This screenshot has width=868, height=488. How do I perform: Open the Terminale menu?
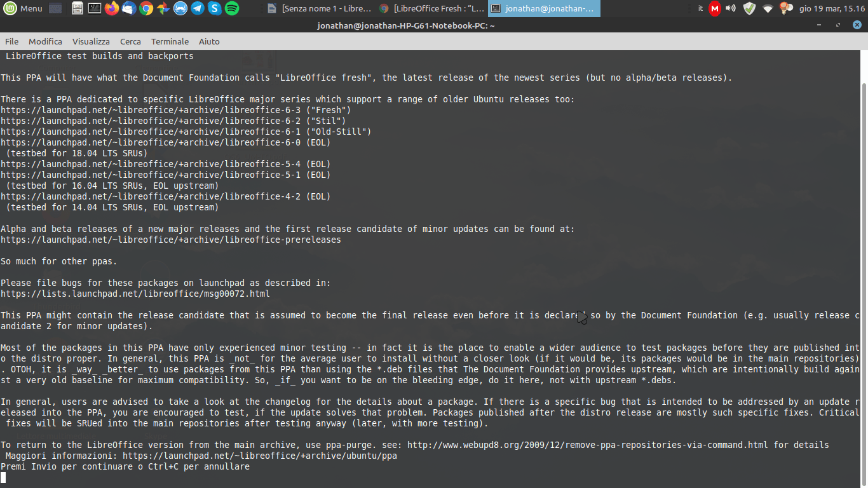coord(170,41)
